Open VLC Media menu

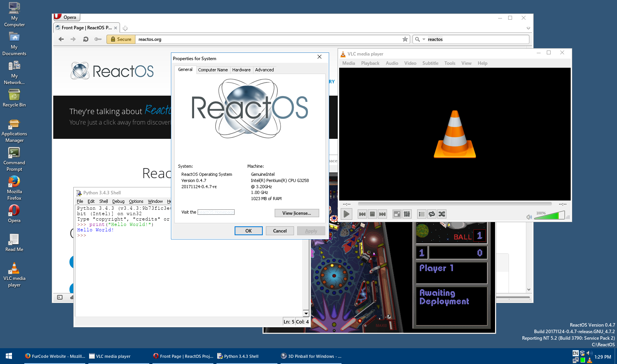[348, 63]
